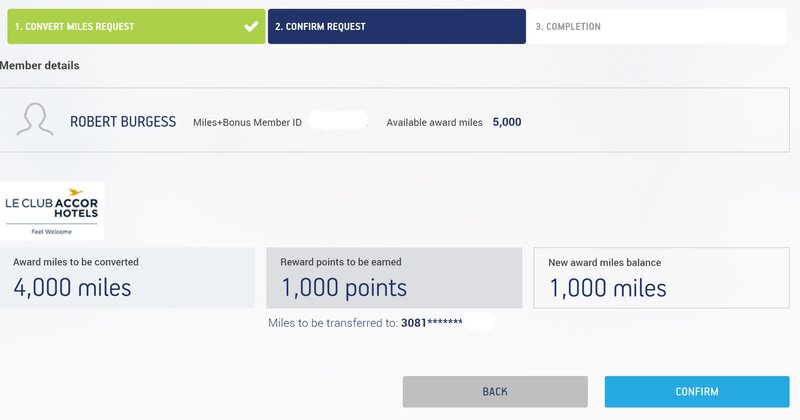The height and width of the screenshot is (420, 800).
Task: Click the Available award miles label
Action: [434, 122]
